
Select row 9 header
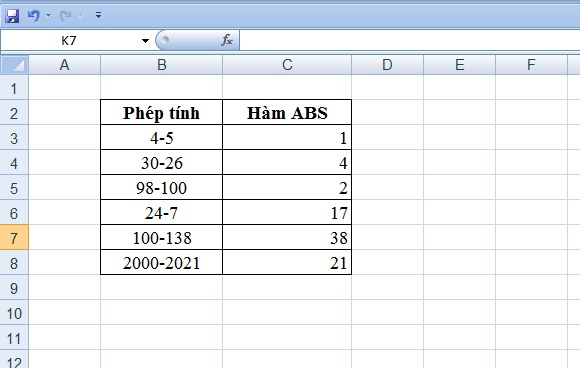[x=14, y=288]
